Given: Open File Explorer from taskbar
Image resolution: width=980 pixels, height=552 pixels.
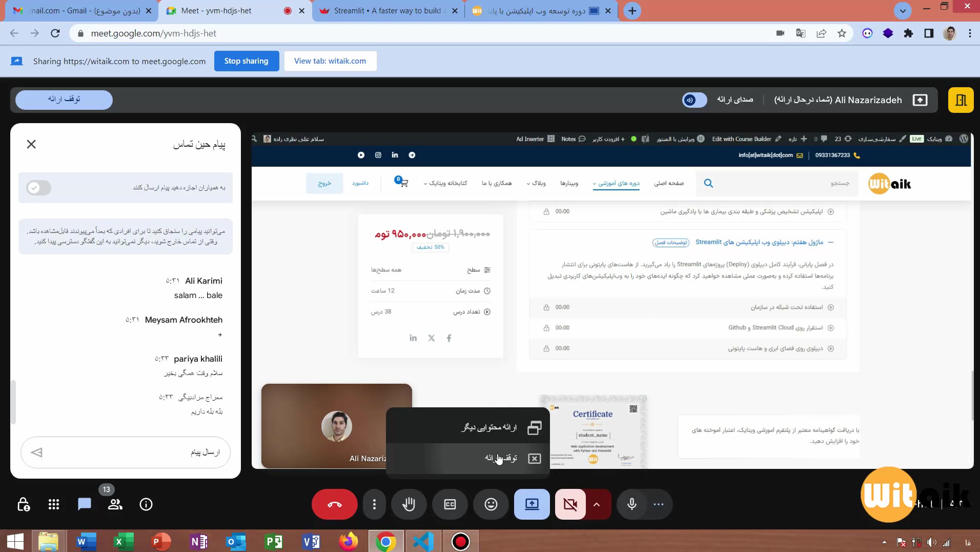Looking at the screenshot, I should pyautogui.click(x=49, y=541).
